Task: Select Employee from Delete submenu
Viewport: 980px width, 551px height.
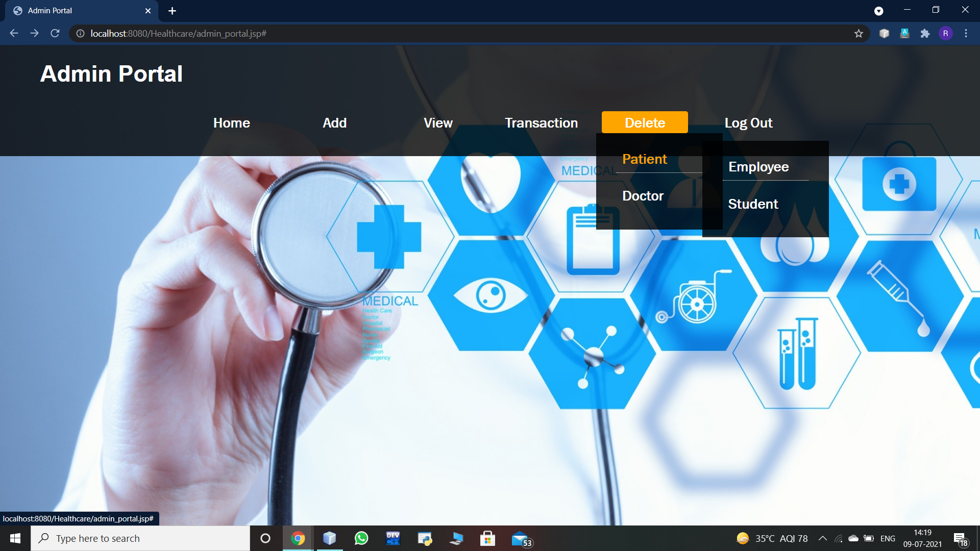Action: (758, 167)
